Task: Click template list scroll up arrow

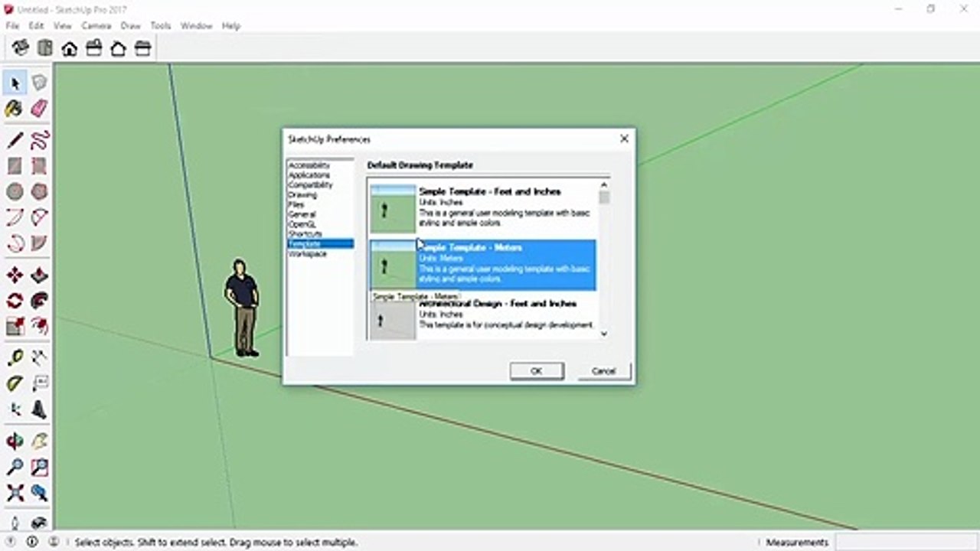Action: pos(604,184)
